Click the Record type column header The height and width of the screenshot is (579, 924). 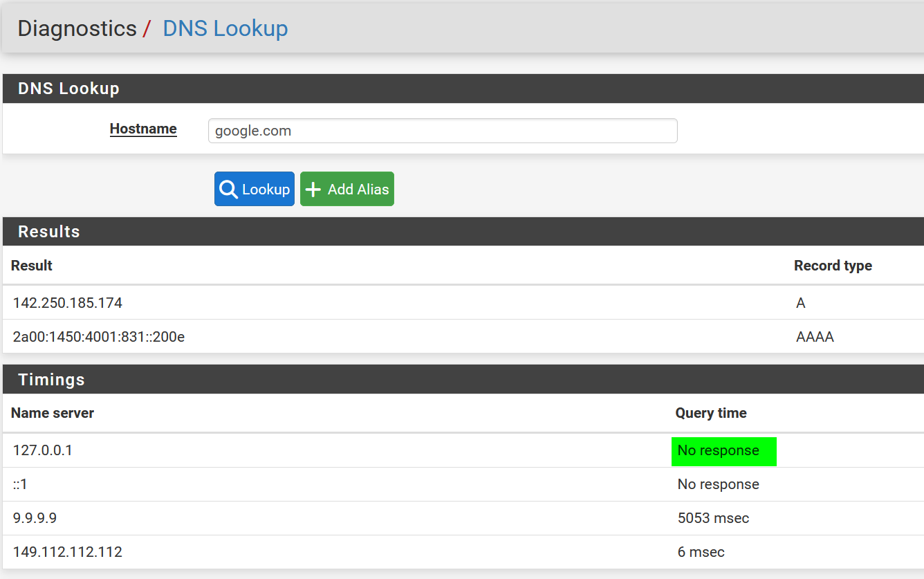click(x=833, y=266)
